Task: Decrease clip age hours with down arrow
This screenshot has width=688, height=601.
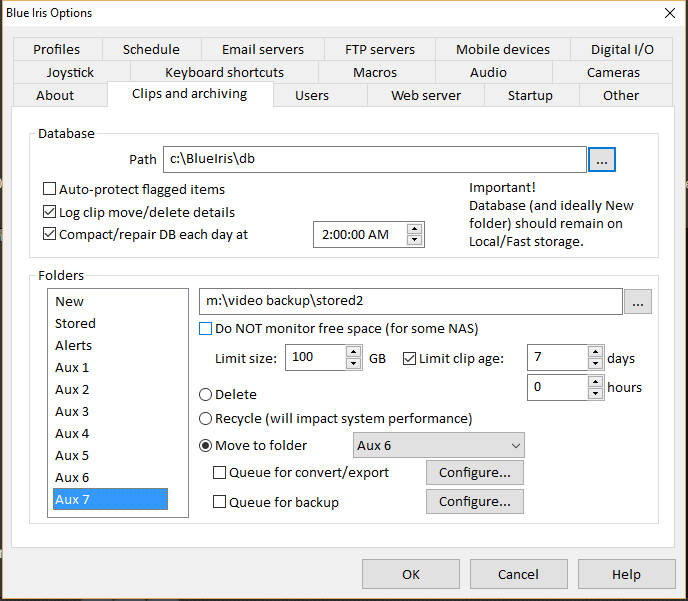Action: tap(595, 393)
